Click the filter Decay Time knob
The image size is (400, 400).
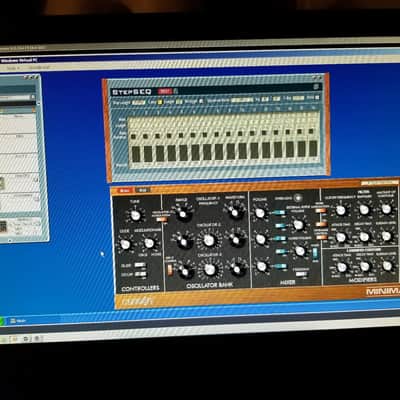tap(364, 236)
